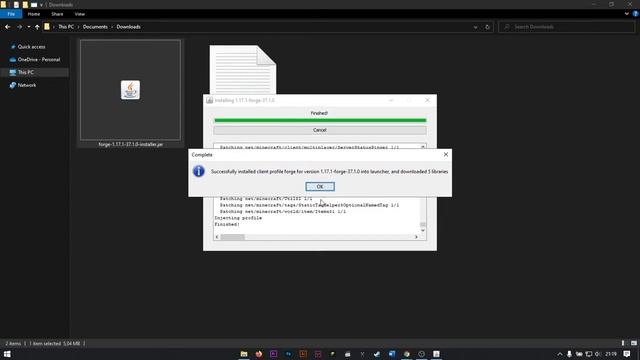Image resolution: width=640 pixels, height=360 pixels.
Task: Open the File tab in Explorer
Action: point(11,14)
